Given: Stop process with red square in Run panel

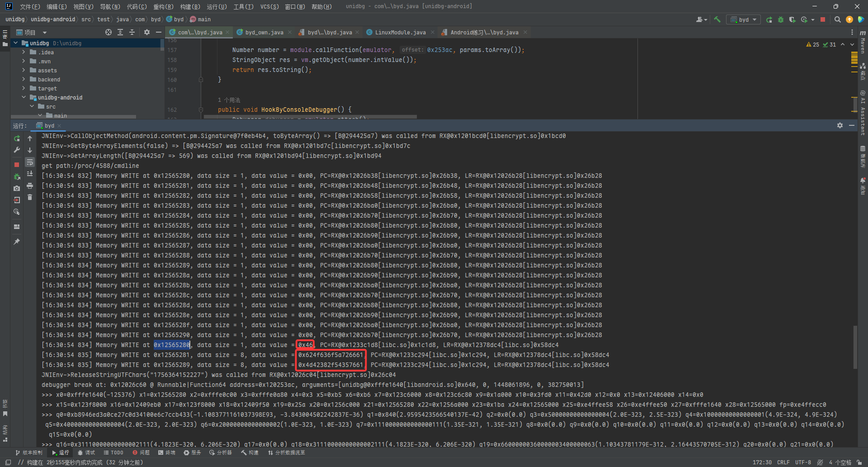Looking at the screenshot, I should click(x=17, y=165).
